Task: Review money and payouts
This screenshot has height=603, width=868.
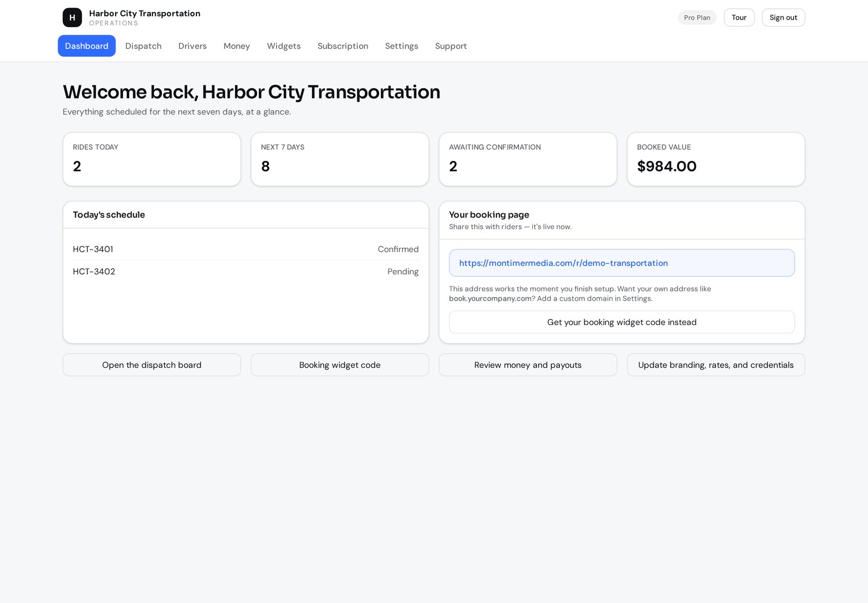Action: [x=528, y=365]
